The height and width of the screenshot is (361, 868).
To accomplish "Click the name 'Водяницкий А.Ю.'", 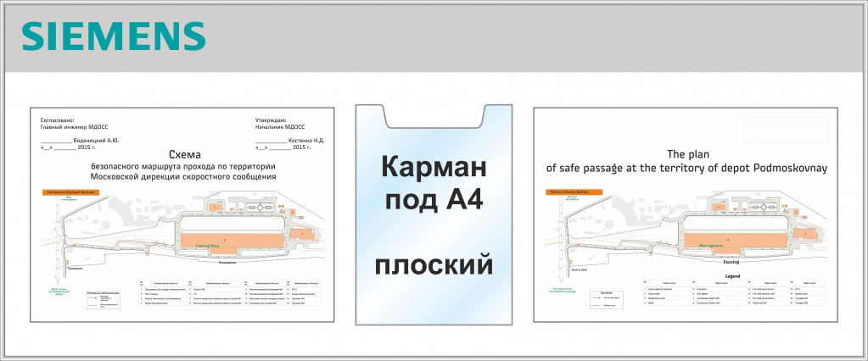I will click(96, 141).
